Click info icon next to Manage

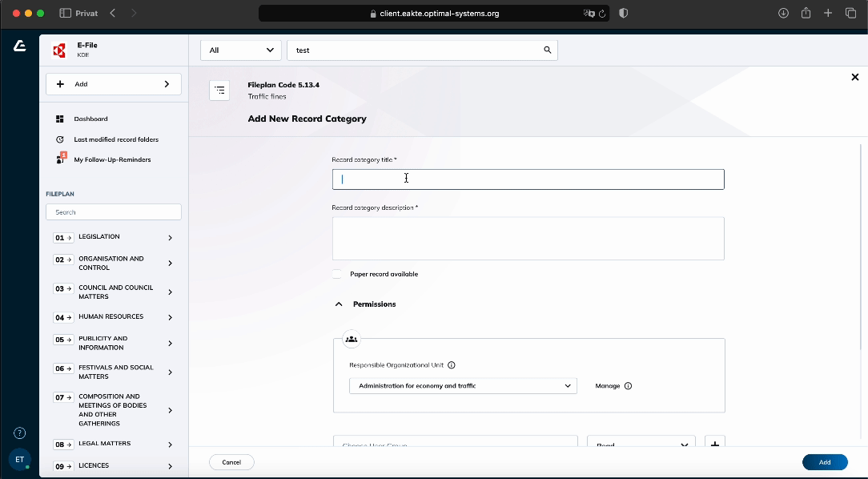pos(628,386)
